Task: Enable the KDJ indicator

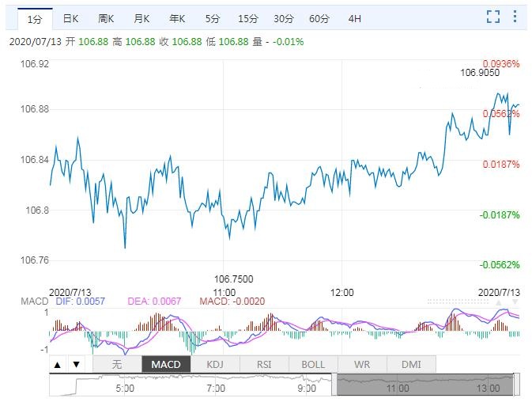Action: (215, 365)
